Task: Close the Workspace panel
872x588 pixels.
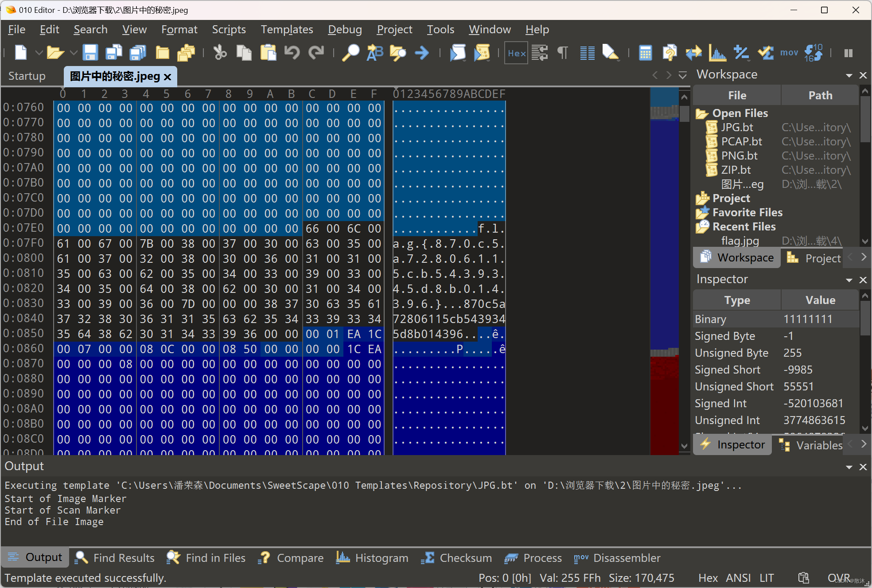Action: click(863, 75)
